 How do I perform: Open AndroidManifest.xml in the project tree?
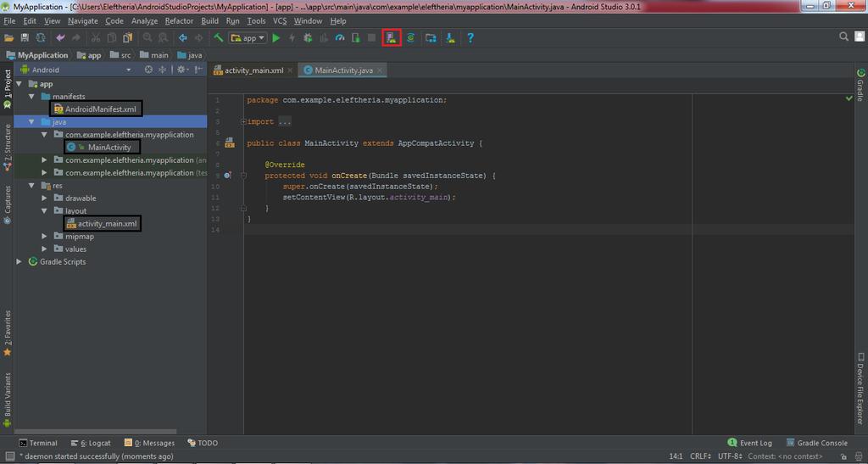pos(100,109)
